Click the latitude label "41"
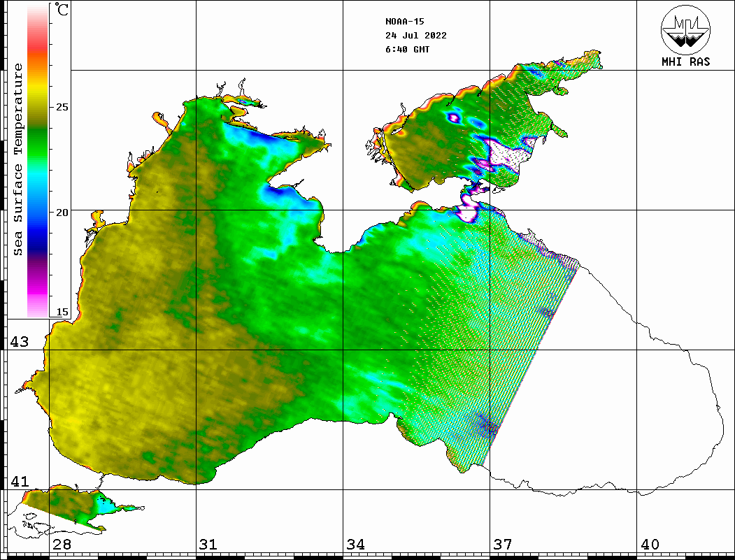This screenshot has width=735, height=560. pos(20,482)
